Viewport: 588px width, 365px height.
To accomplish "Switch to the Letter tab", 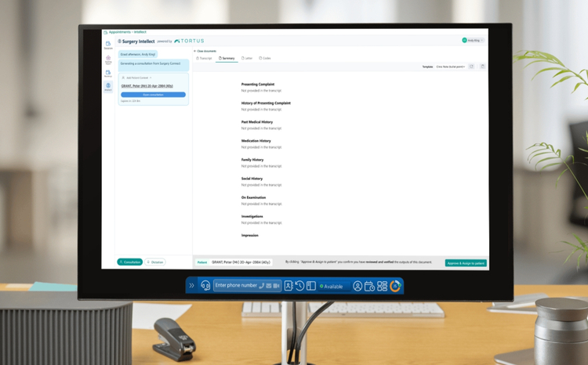I will [x=247, y=58].
